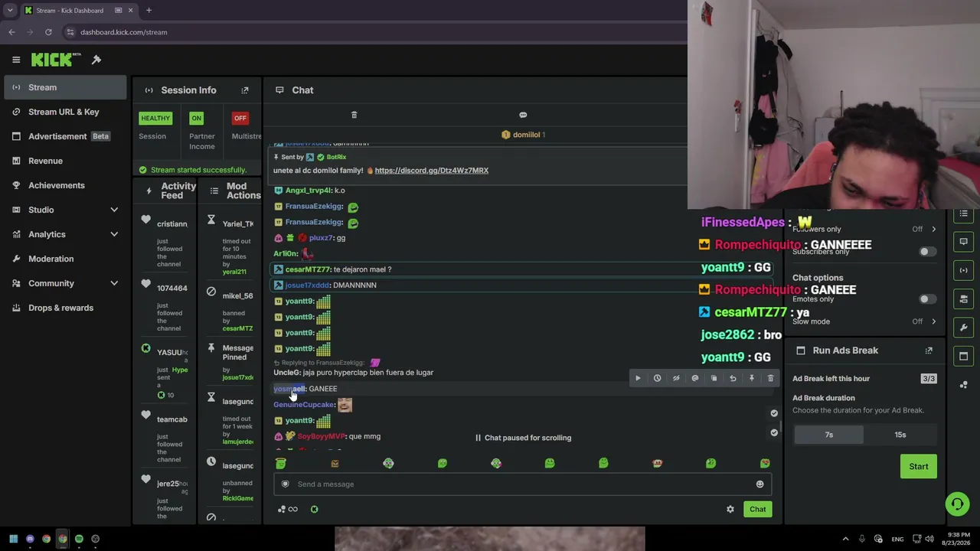Open the green headset support button

(x=957, y=504)
